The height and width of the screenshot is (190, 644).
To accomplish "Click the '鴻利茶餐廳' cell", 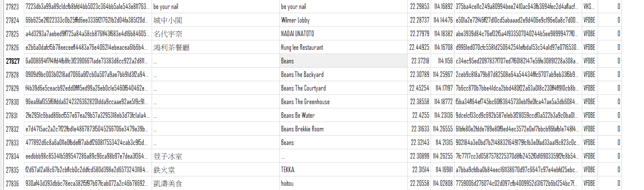I will [215, 48].
